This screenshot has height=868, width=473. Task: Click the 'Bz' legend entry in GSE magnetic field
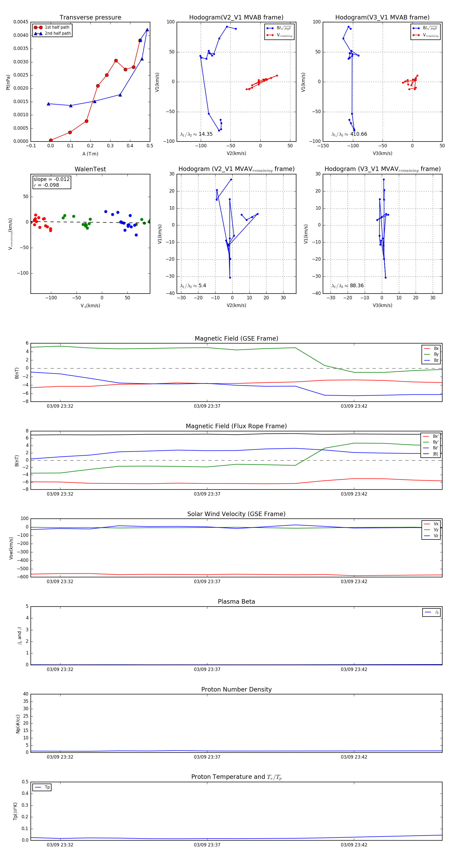pyautogui.click(x=431, y=360)
